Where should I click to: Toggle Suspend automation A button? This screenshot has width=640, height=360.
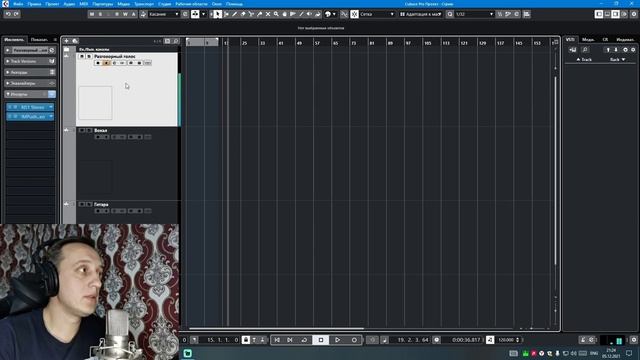pyautogui.click(x=133, y=14)
